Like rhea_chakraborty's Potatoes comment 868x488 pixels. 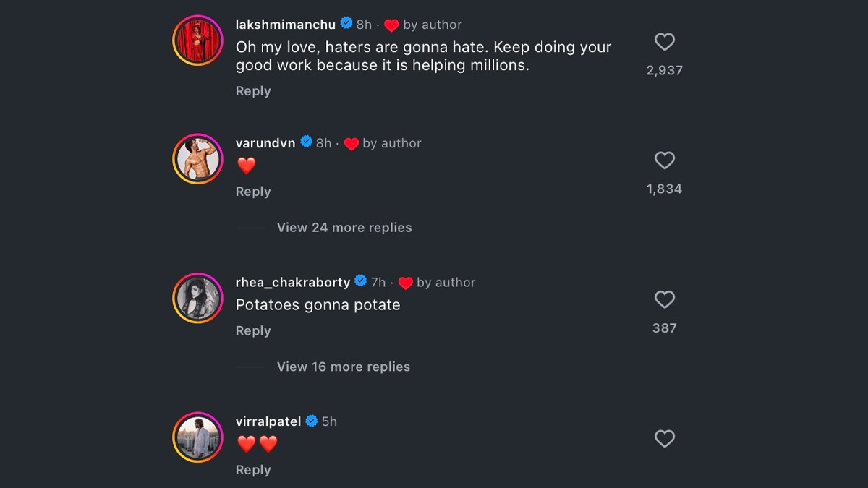(664, 299)
